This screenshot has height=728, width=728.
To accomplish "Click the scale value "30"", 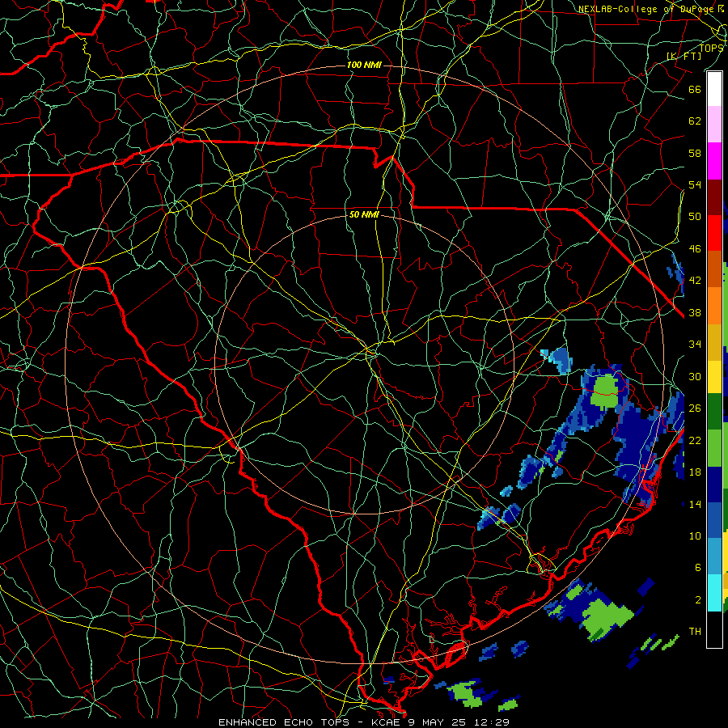I will 695,376.
